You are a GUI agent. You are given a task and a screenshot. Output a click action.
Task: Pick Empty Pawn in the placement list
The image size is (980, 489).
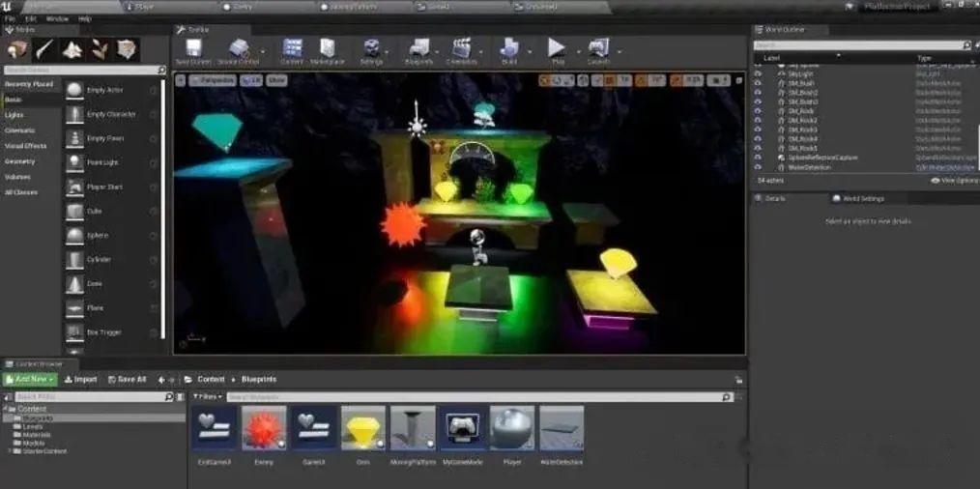[111, 138]
